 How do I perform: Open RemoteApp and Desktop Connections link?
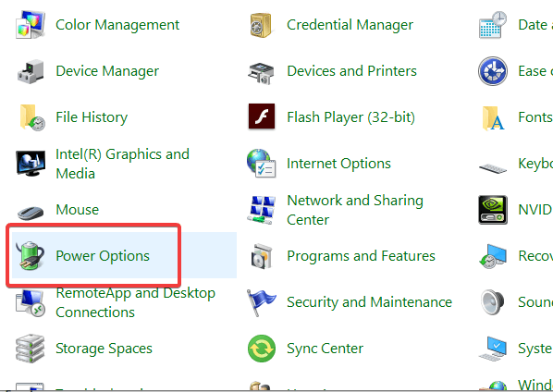point(135,302)
